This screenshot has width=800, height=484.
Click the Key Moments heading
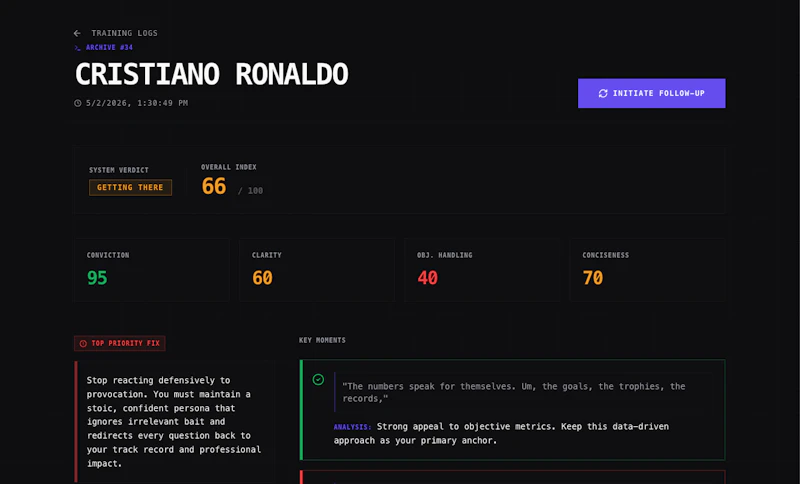click(x=322, y=340)
